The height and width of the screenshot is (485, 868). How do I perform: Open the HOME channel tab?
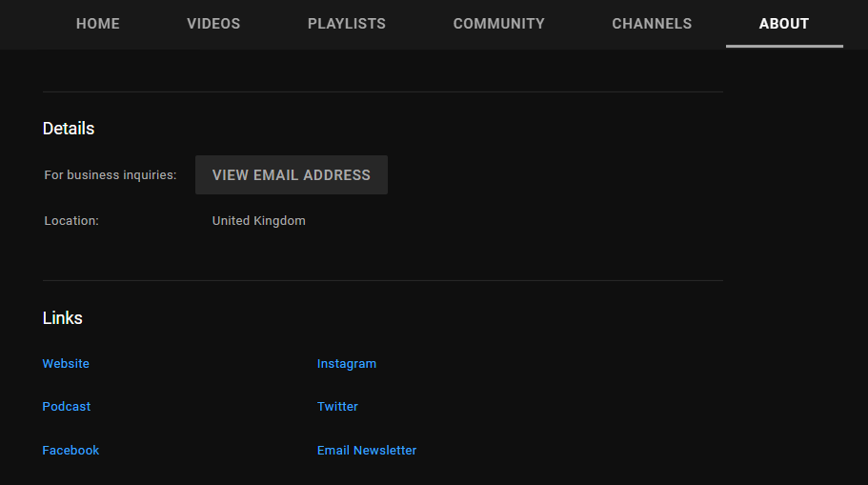coord(98,24)
